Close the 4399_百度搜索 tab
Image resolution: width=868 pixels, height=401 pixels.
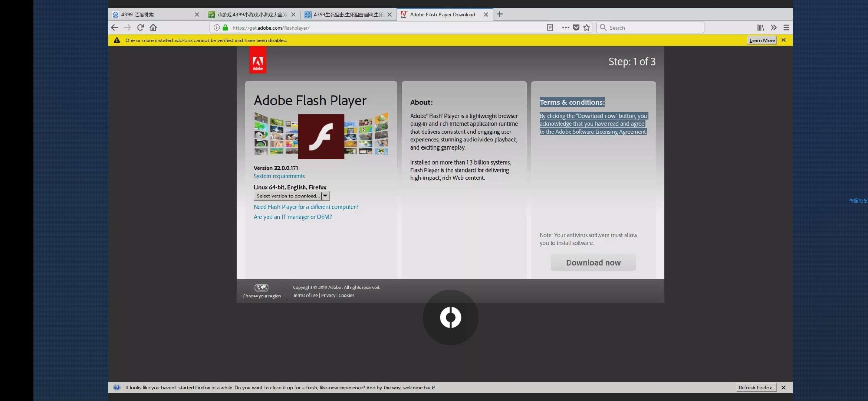tap(197, 14)
